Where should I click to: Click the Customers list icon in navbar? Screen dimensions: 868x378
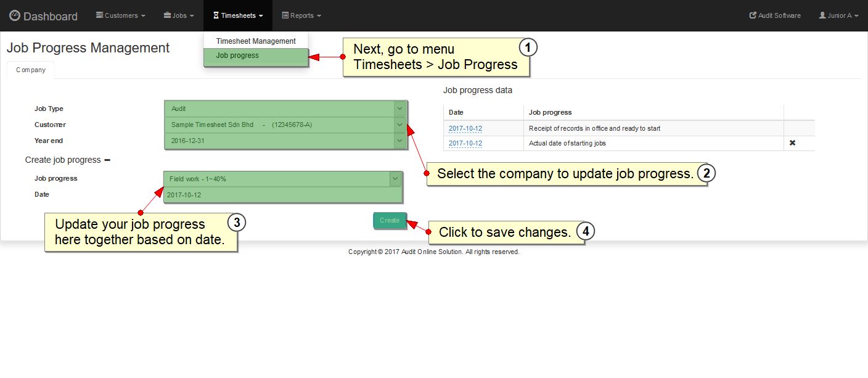[x=99, y=15]
